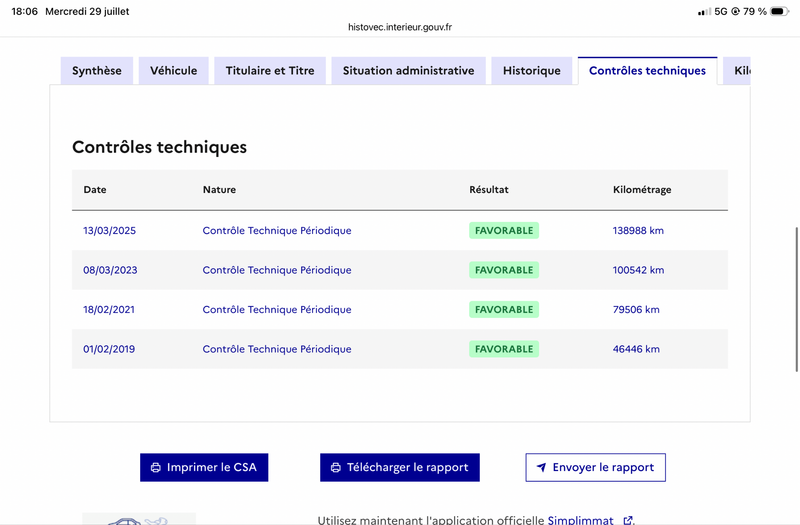
Task: Click FAVORABLE badge in 18/02/2021 row
Action: click(504, 310)
